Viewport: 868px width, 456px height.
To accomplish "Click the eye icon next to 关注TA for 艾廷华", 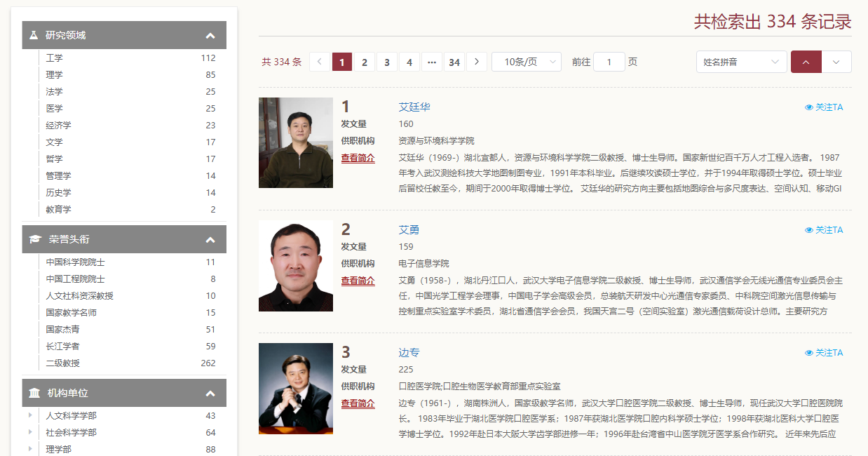I will [808, 106].
